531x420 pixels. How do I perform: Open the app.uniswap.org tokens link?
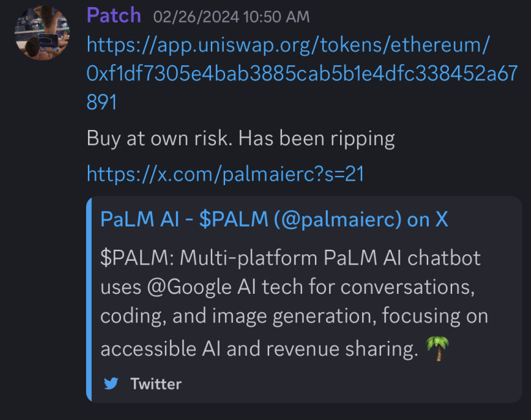[x=288, y=45]
